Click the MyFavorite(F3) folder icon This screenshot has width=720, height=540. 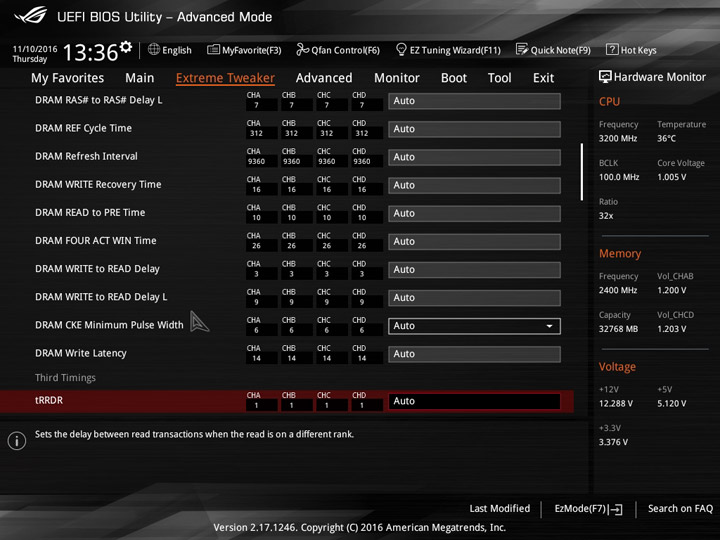coord(213,49)
